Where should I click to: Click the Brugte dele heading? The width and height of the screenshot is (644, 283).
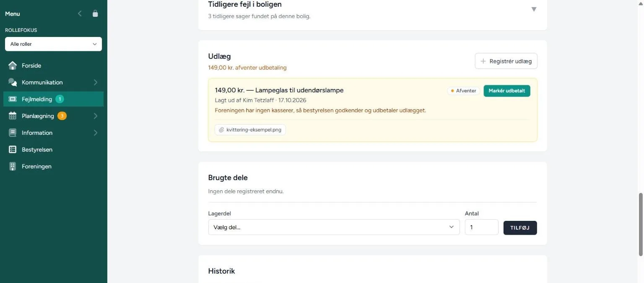pyautogui.click(x=228, y=178)
